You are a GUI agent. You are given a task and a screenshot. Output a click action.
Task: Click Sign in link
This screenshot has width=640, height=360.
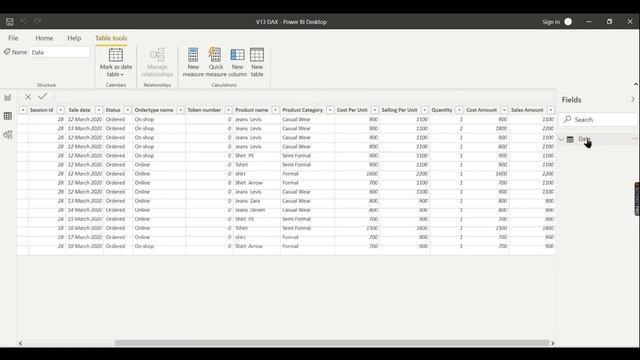tap(551, 22)
